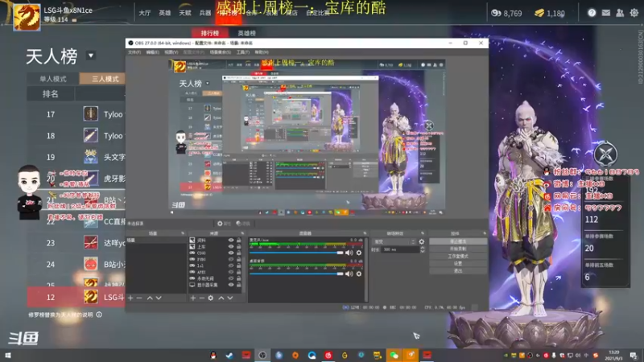Open OBS 编辑(E) menu

[152, 52]
